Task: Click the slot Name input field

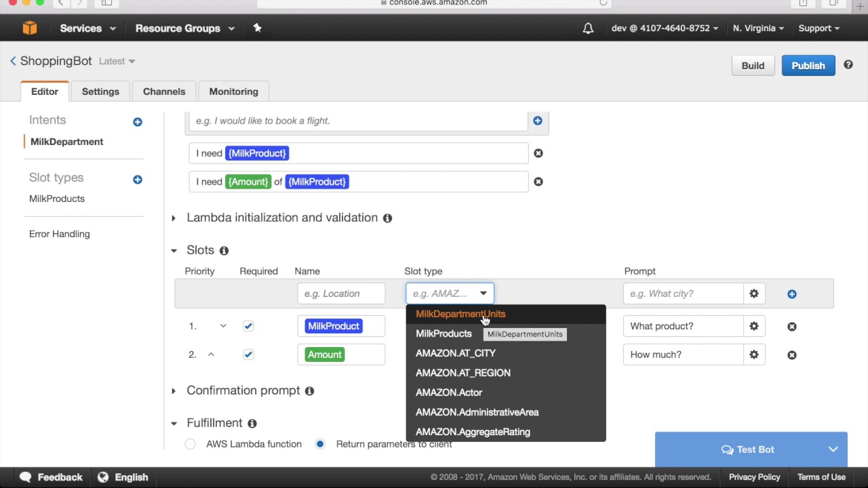Action: pyautogui.click(x=341, y=293)
